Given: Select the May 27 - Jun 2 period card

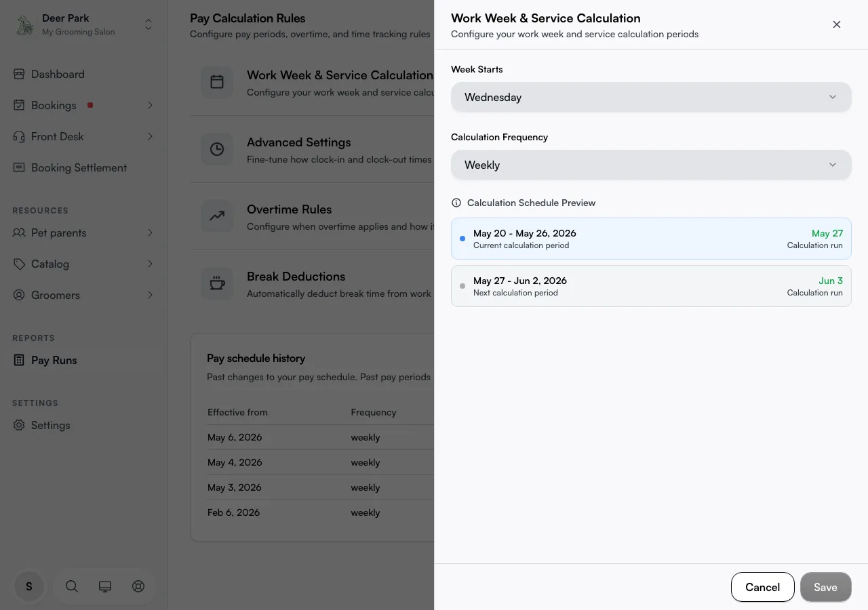Looking at the screenshot, I should click(651, 286).
